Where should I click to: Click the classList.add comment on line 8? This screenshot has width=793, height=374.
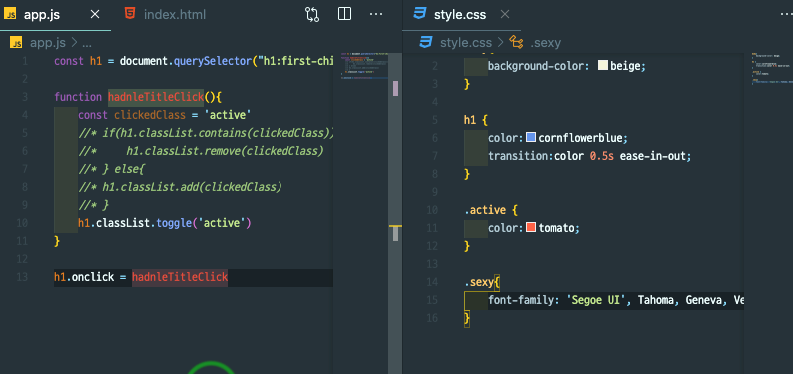click(180, 187)
